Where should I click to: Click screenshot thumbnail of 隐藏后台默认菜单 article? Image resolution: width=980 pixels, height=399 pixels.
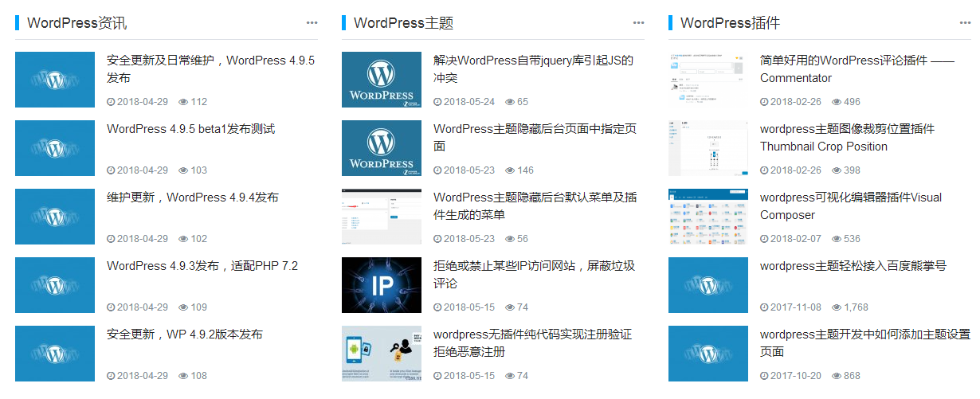click(382, 217)
